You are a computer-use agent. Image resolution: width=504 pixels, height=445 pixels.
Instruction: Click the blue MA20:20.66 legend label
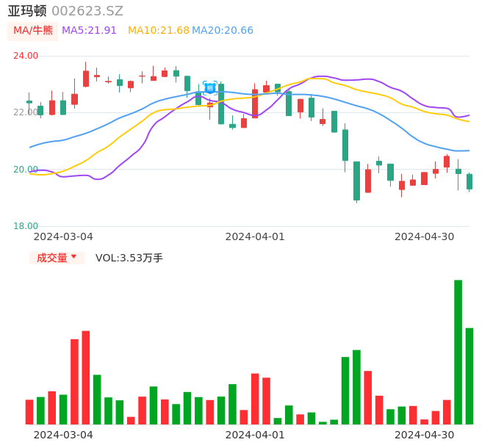[223, 31]
